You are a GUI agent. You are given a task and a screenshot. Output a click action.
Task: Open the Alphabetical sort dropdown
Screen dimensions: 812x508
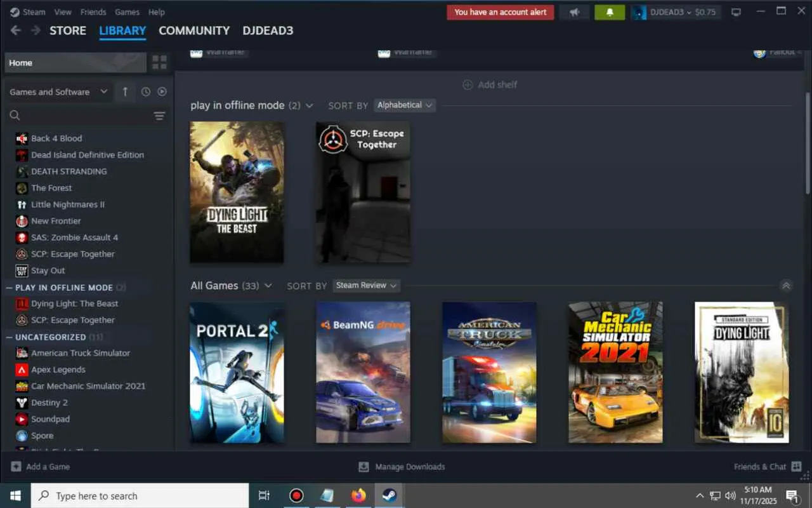tap(404, 105)
